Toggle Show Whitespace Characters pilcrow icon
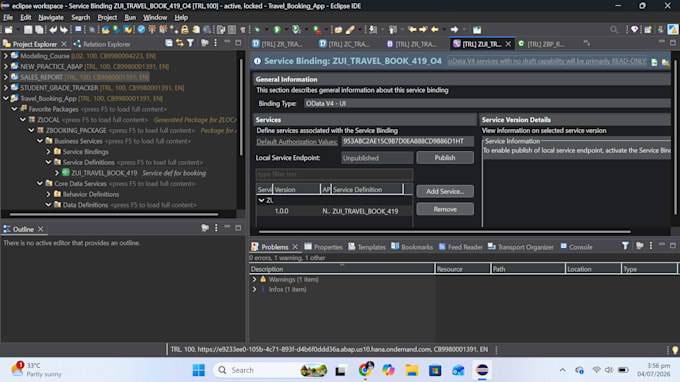Viewport: 680px width, 382px height. (x=243, y=29)
